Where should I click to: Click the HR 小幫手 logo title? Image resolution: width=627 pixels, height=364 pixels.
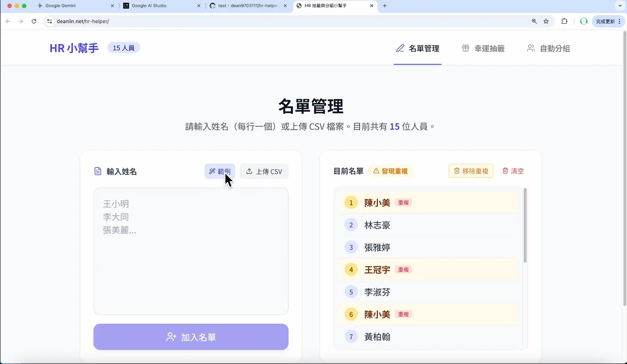pos(74,48)
